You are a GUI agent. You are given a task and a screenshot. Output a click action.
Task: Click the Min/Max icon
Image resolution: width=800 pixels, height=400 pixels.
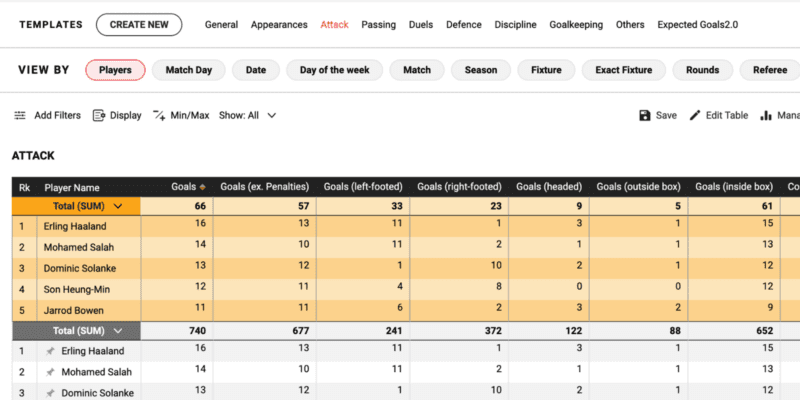click(159, 115)
